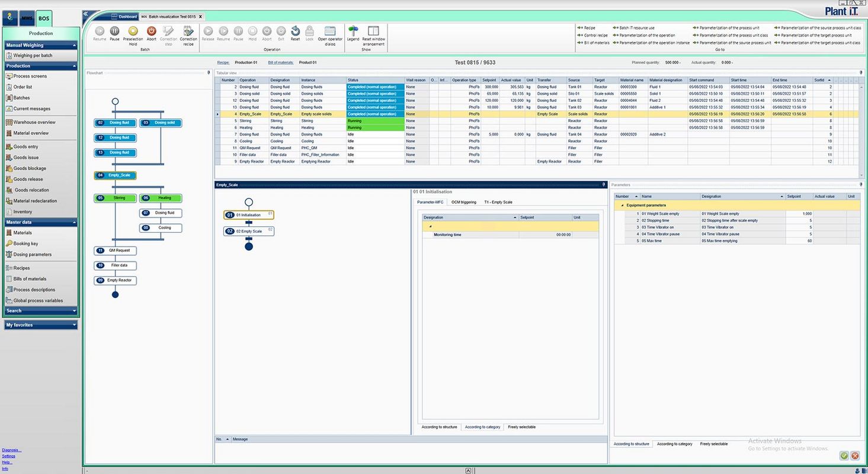
Task: Open the OCM triggering tab
Action: pos(463,202)
